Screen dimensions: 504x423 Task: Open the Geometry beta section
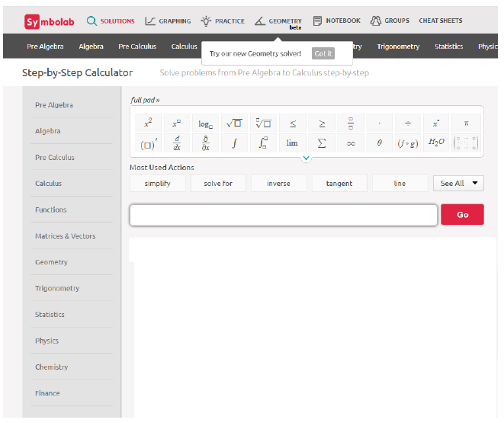pos(278,22)
